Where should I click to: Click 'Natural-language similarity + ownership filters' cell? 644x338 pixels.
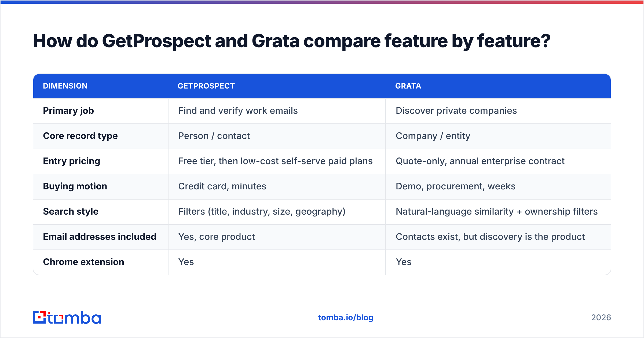pyautogui.click(x=497, y=212)
